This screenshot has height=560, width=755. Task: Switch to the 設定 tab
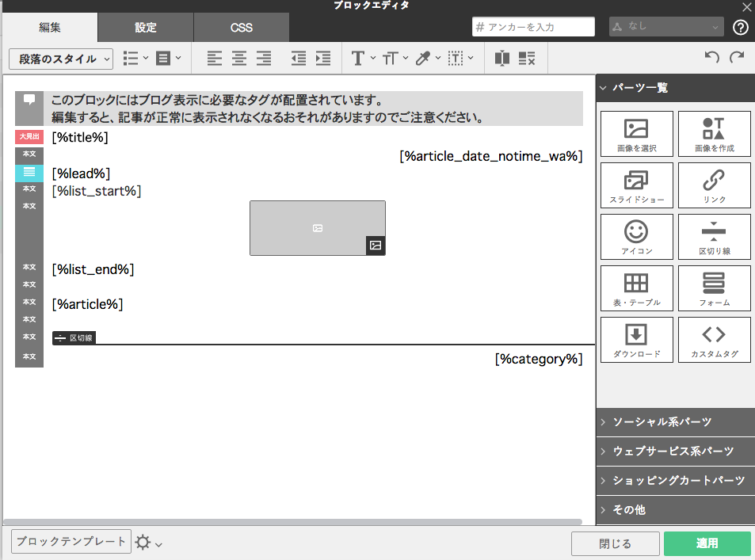point(146,28)
